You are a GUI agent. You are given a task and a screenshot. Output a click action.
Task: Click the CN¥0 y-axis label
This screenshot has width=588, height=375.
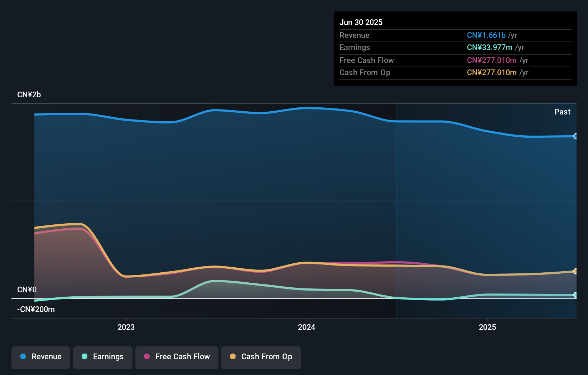coord(27,289)
